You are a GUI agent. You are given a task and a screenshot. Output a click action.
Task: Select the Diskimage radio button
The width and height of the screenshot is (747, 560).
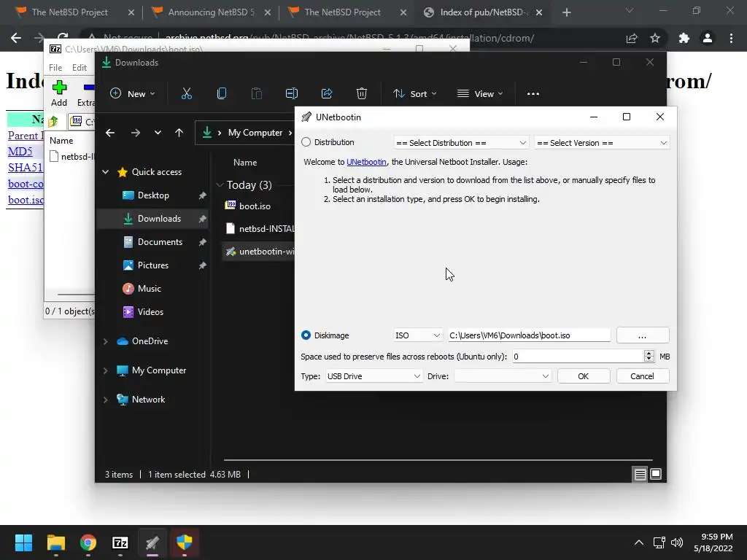(x=306, y=335)
